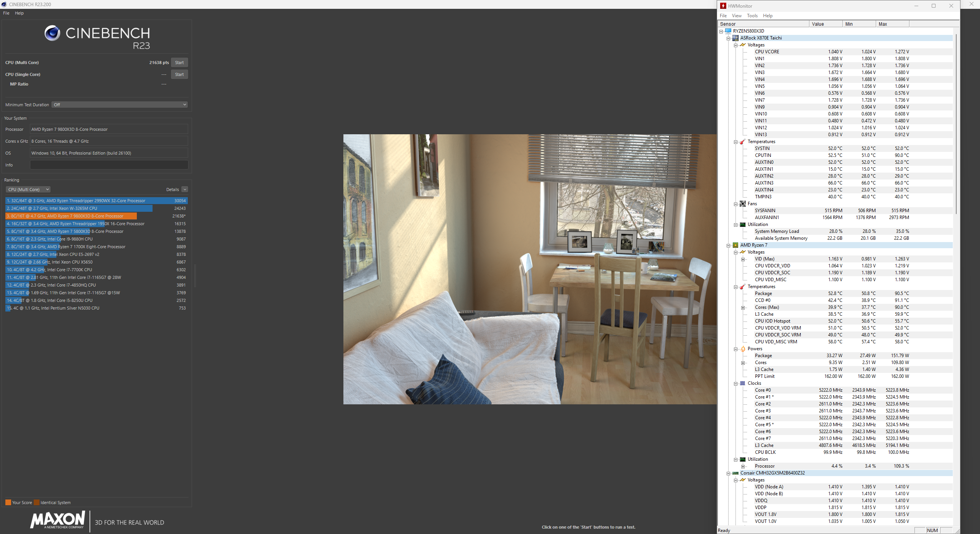Viewport: 980px width, 534px height.
Task: Open Cinebench File menu
Action: (6, 13)
